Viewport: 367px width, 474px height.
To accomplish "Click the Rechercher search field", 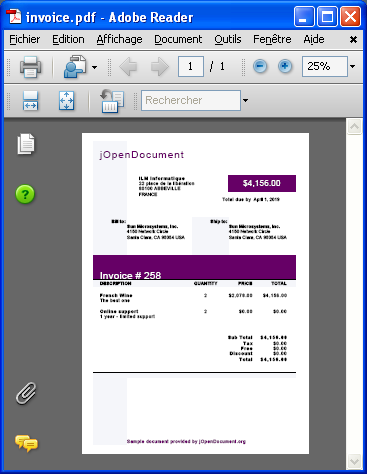I will click(191, 100).
